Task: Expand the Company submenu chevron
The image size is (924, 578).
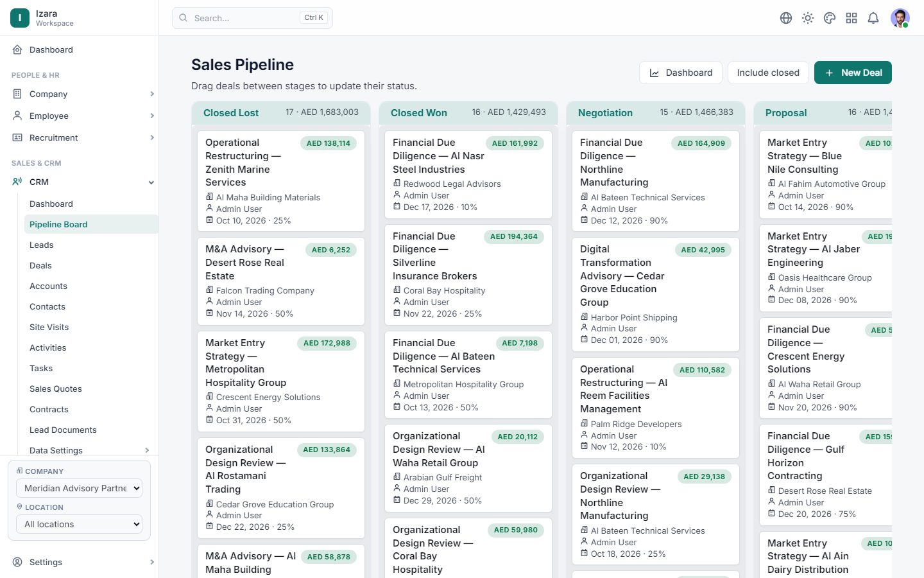Action: (152, 94)
